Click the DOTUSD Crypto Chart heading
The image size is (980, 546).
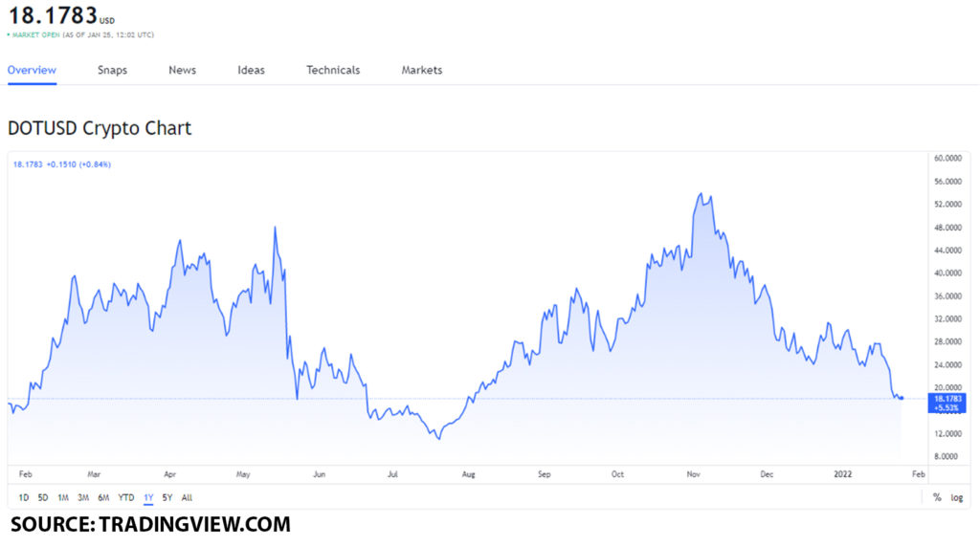coord(100,128)
